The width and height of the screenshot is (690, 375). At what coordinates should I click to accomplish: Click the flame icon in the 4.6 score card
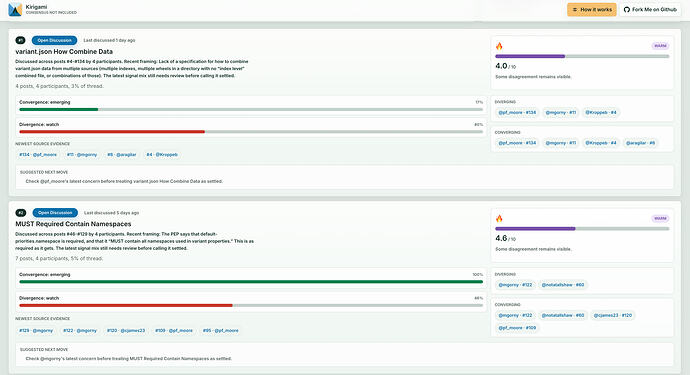coord(499,218)
